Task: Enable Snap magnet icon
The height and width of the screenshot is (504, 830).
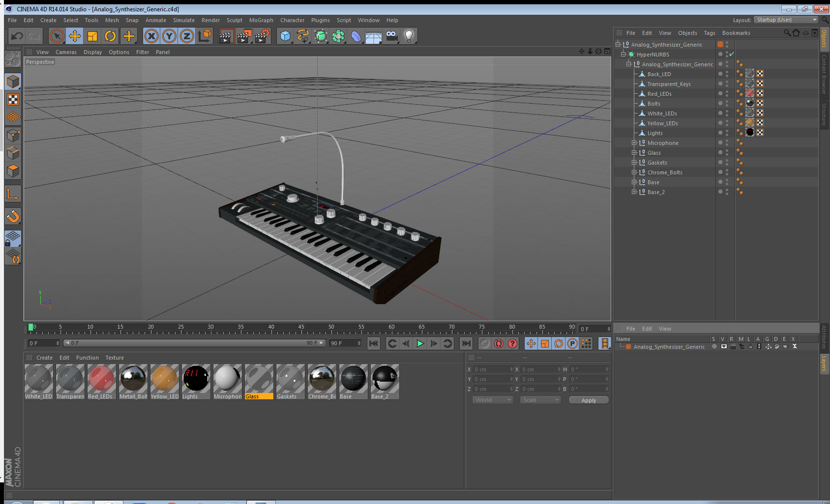Action: [x=13, y=216]
